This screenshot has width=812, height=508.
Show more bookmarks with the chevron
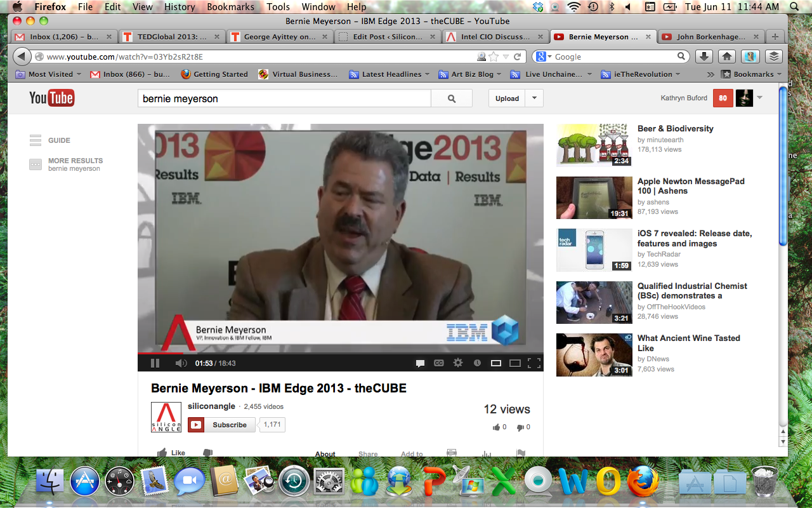coord(710,74)
